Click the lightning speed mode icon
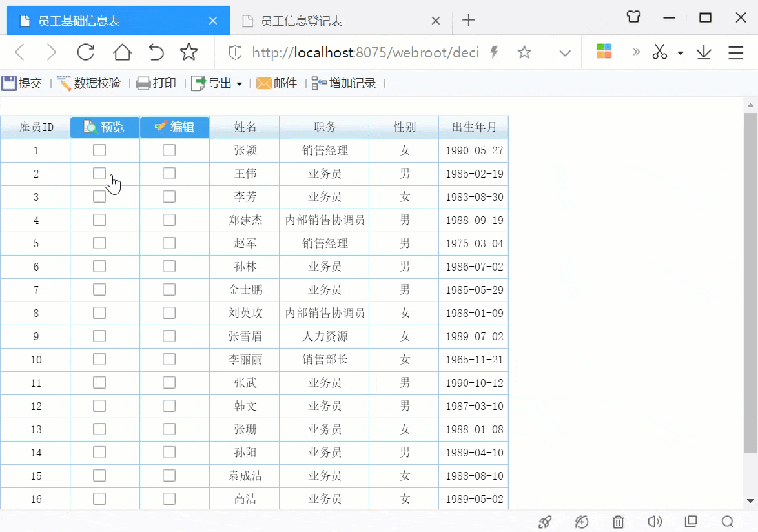Screen dimensions: 758x532 494,52
